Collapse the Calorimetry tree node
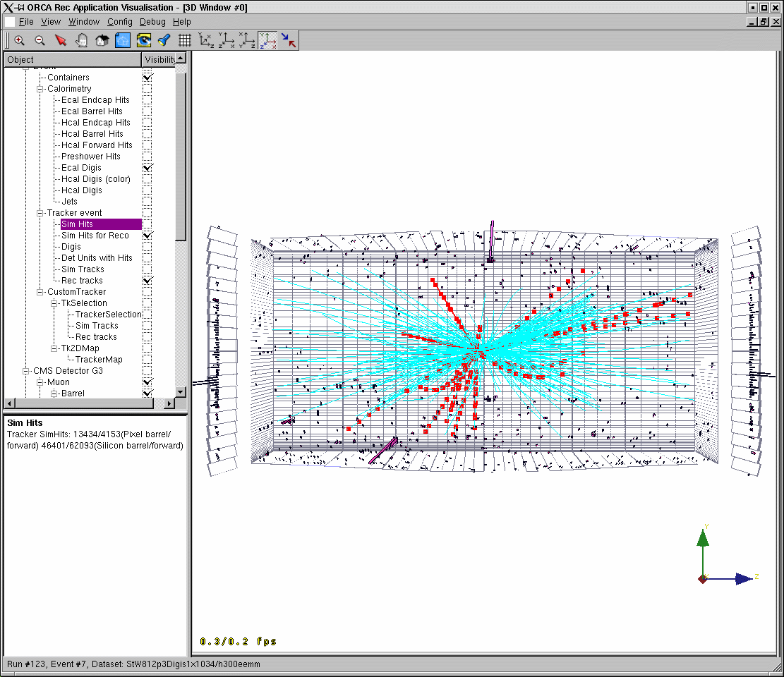This screenshot has height=677, width=784. [40, 89]
